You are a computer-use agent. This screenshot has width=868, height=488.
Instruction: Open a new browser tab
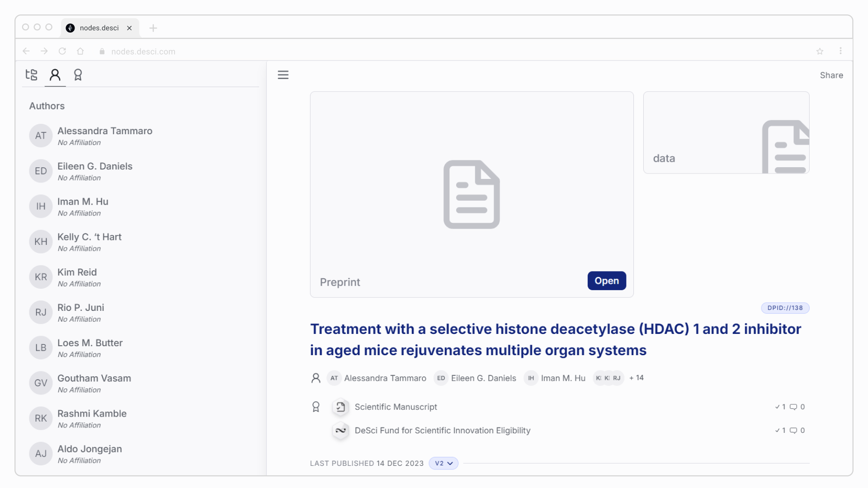153,28
